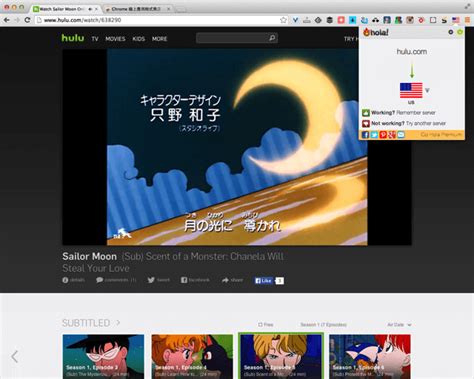Open Hola settings gear icon
This screenshot has height=379, width=474.
(x=451, y=32)
